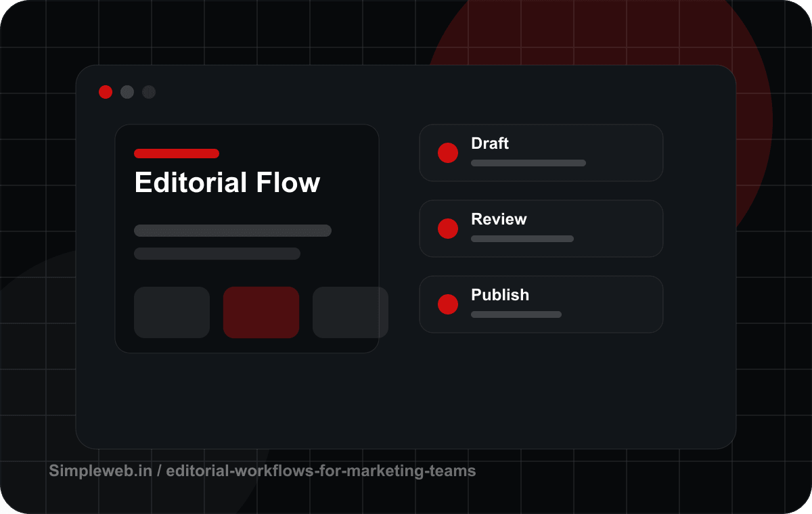Image resolution: width=812 pixels, height=514 pixels.
Task: Click the Publish label text
Action: (x=500, y=295)
